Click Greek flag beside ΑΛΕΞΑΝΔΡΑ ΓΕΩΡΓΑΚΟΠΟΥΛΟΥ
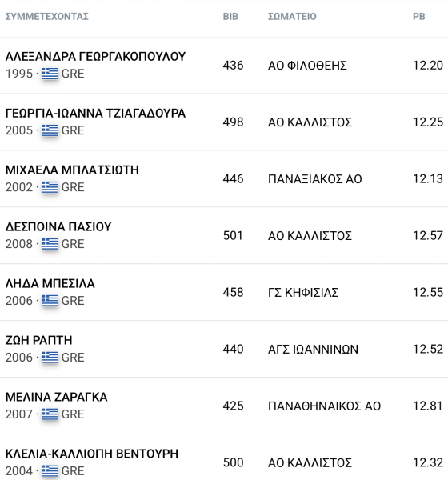The height and width of the screenshot is (480, 448). click(50, 74)
